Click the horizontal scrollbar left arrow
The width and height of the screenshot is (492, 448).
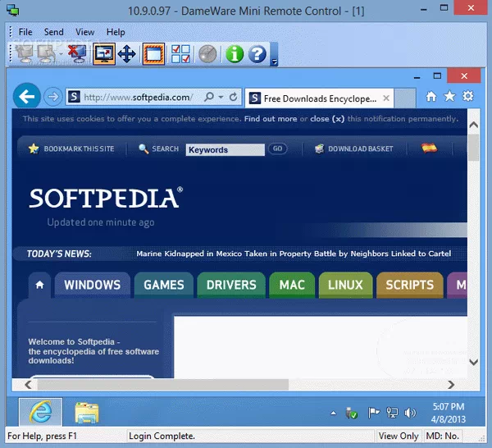[28, 385]
